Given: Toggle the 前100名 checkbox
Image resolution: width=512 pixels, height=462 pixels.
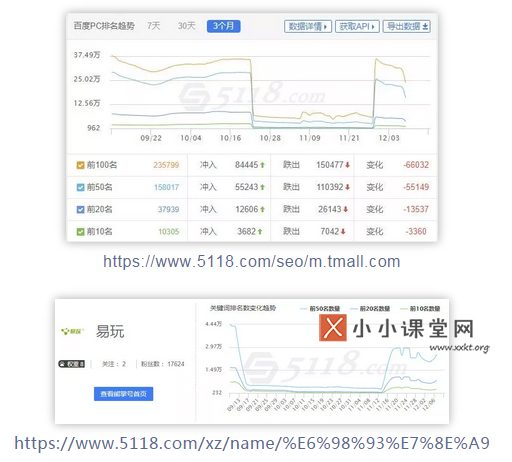Looking at the screenshot, I should pyautogui.click(x=80, y=165).
